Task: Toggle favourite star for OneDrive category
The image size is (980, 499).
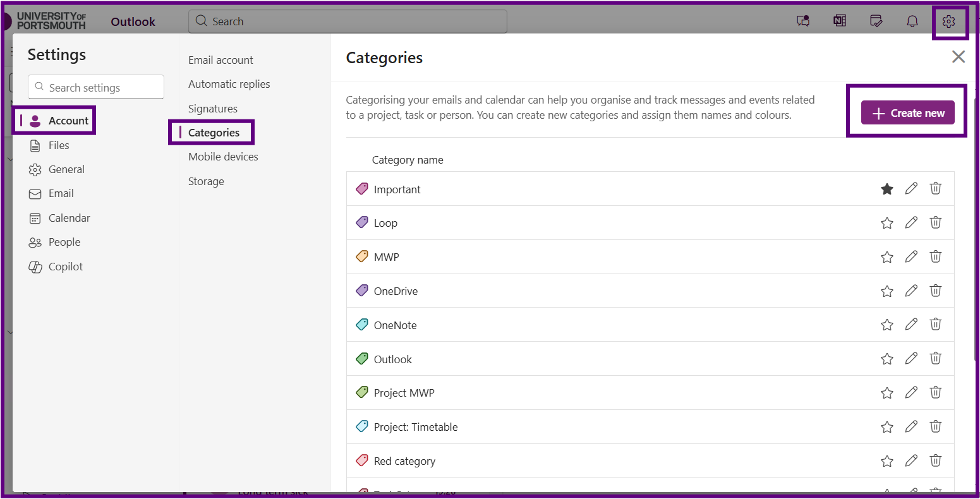Action: [x=887, y=291]
